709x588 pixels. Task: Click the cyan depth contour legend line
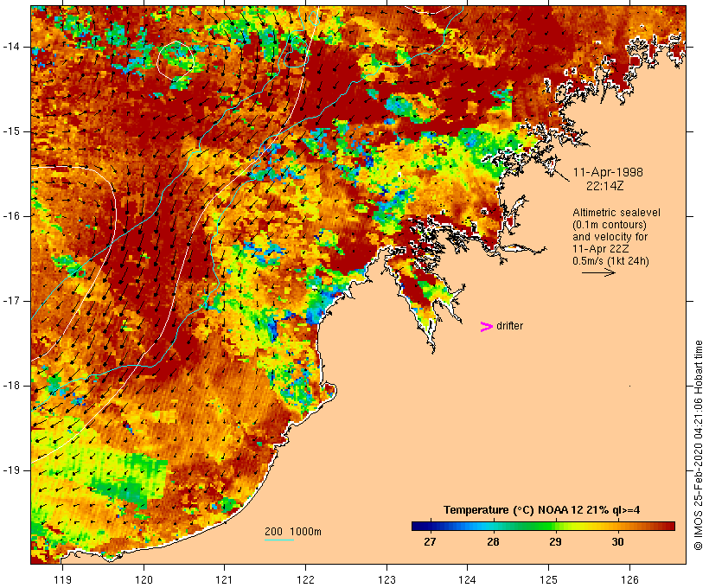279,540
